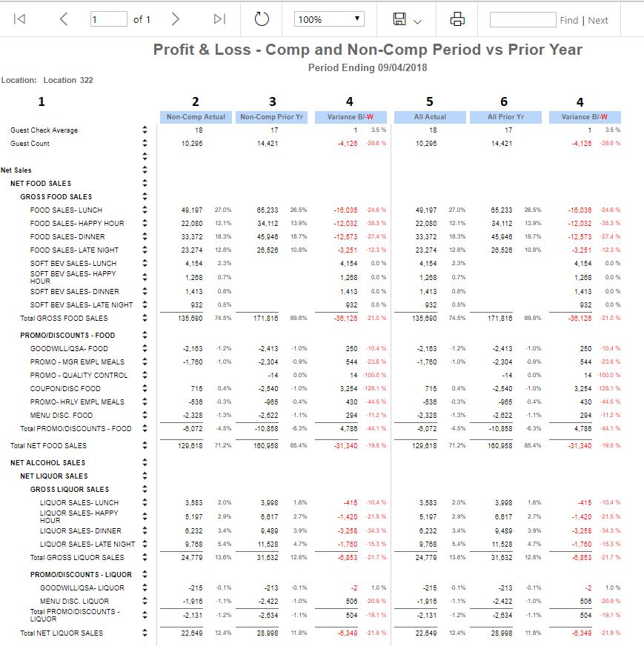This screenshot has width=644, height=646.
Task: Click sort arrows for Total GROSS LIQUOR SALES
Action: pos(145,557)
